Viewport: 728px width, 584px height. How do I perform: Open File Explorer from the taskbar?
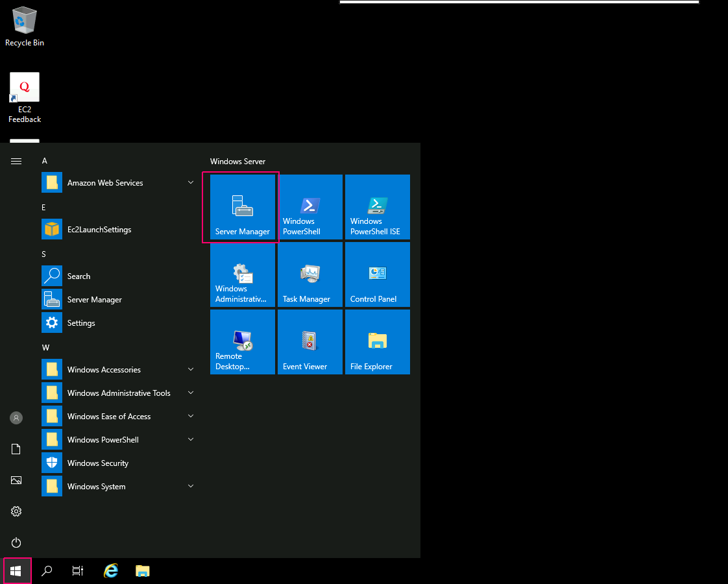[143, 571]
